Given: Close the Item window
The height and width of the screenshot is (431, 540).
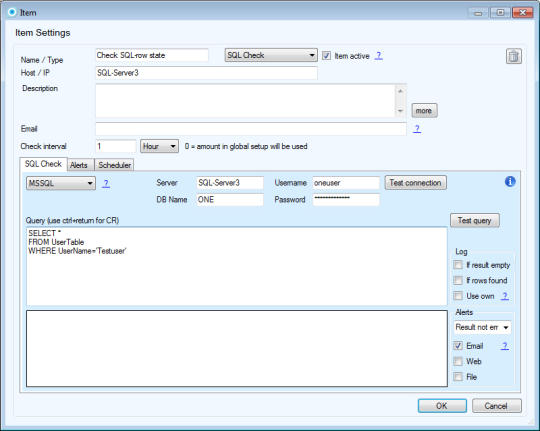Looking at the screenshot, I should [522, 13].
